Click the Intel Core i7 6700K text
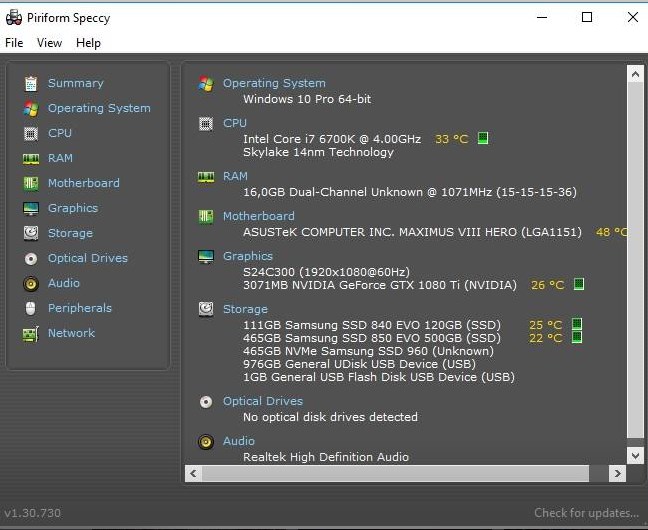The width and height of the screenshot is (648, 530). pyautogui.click(x=332, y=139)
